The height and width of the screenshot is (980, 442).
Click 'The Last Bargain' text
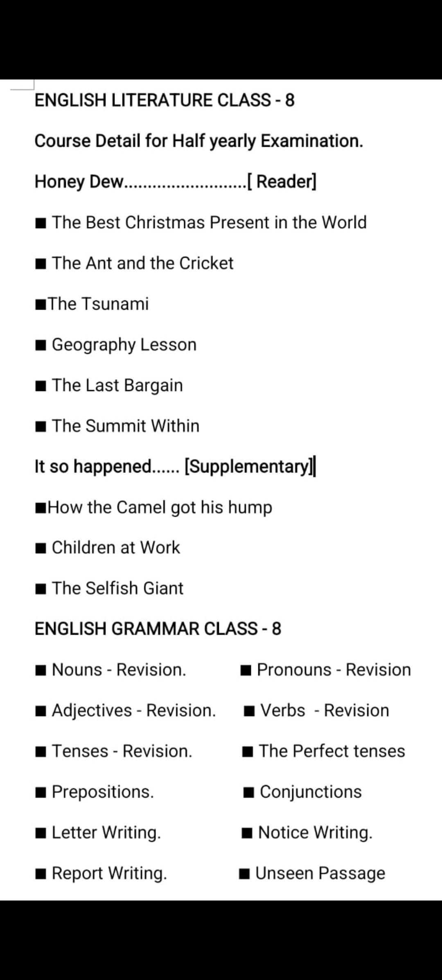point(117,386)
